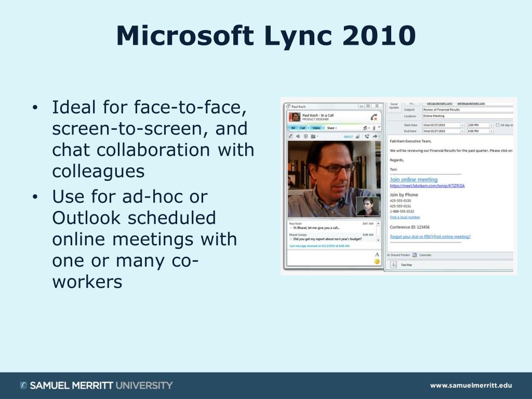532x399 pixels.
Task: Click the hold call phone icon
Action: pyautogui.click(x=367, y=137)
